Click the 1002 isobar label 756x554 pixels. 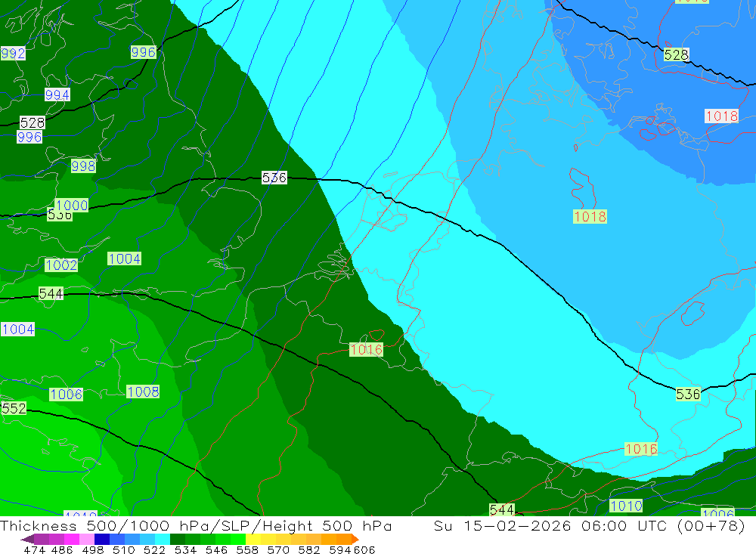click(61, 265)
